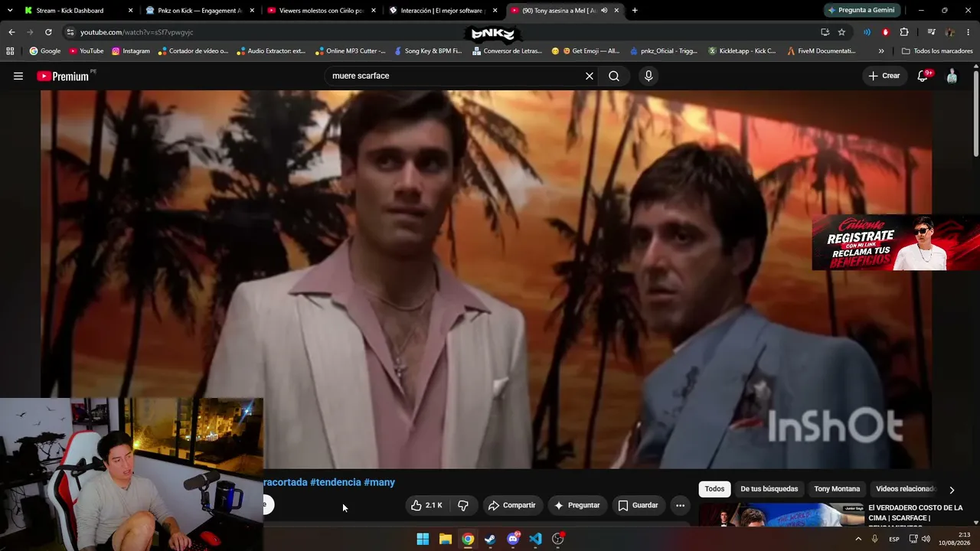Share the video via Compartir

point(511,505)
